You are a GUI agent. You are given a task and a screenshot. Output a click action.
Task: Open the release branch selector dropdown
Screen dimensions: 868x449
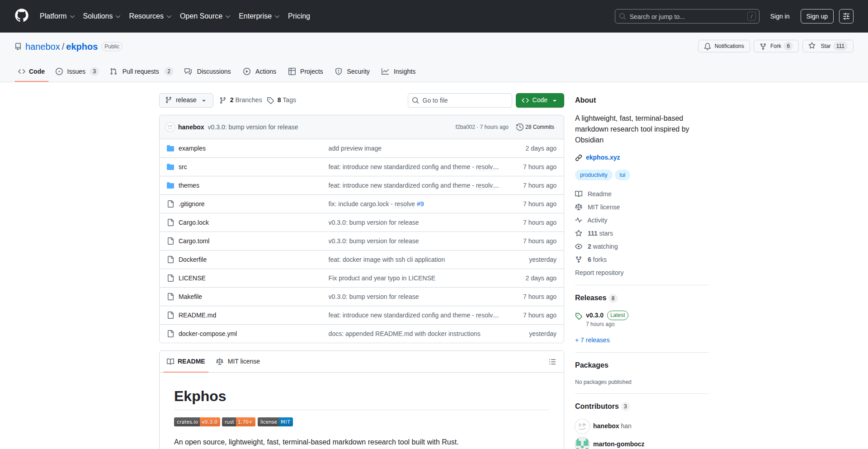(x=186, y=100)
